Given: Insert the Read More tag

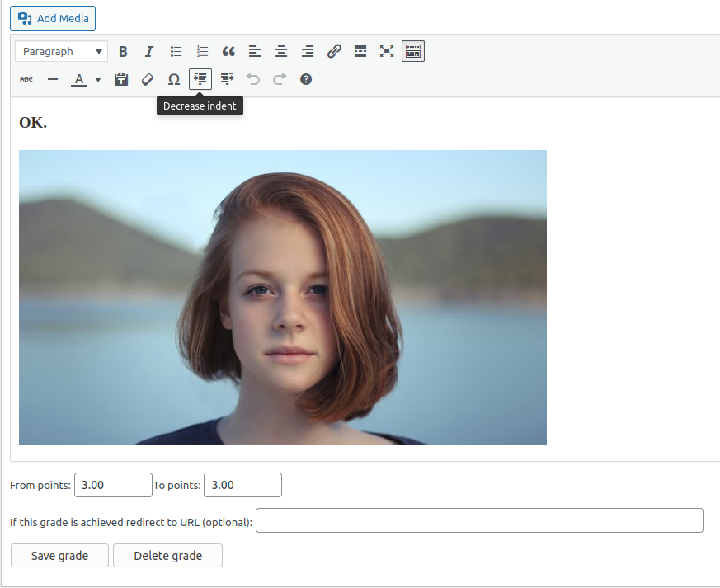Looking at the screenshot, I should pyautogui.click(x=360, y=52).
